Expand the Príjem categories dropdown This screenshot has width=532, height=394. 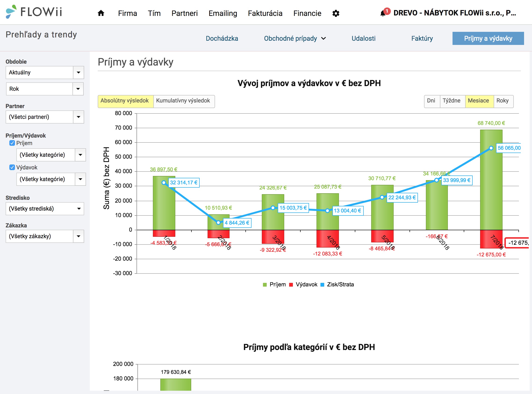(51, 155)
